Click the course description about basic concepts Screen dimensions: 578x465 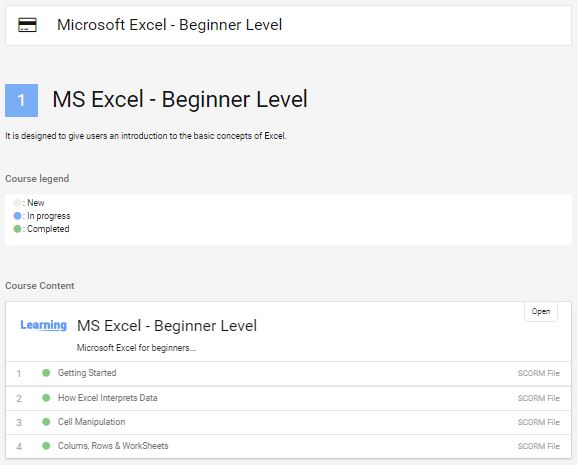point(146,136)
